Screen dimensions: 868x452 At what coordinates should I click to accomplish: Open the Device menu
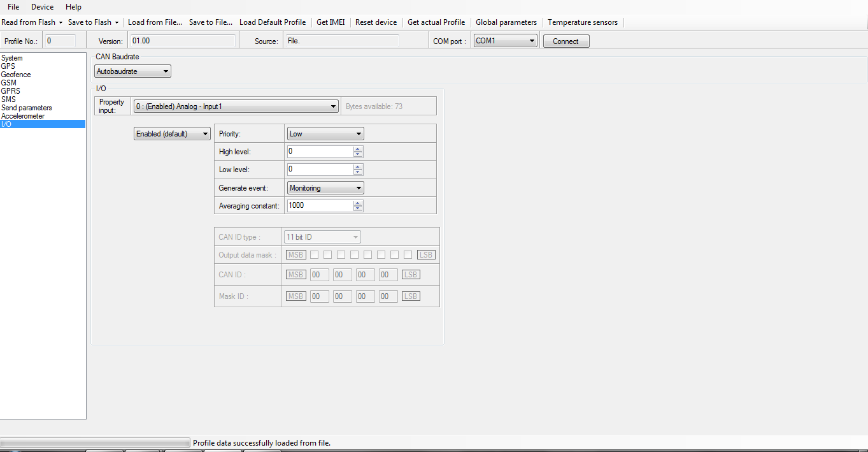[42, 7]
